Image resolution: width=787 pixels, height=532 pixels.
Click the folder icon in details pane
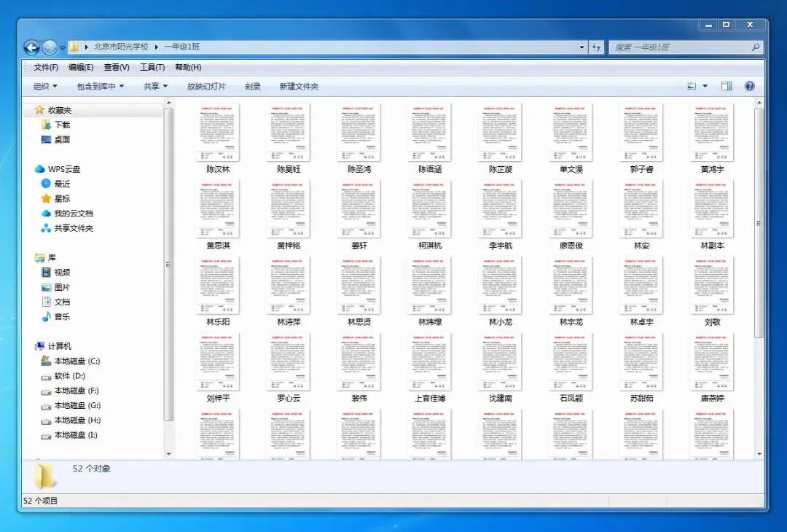44,475
